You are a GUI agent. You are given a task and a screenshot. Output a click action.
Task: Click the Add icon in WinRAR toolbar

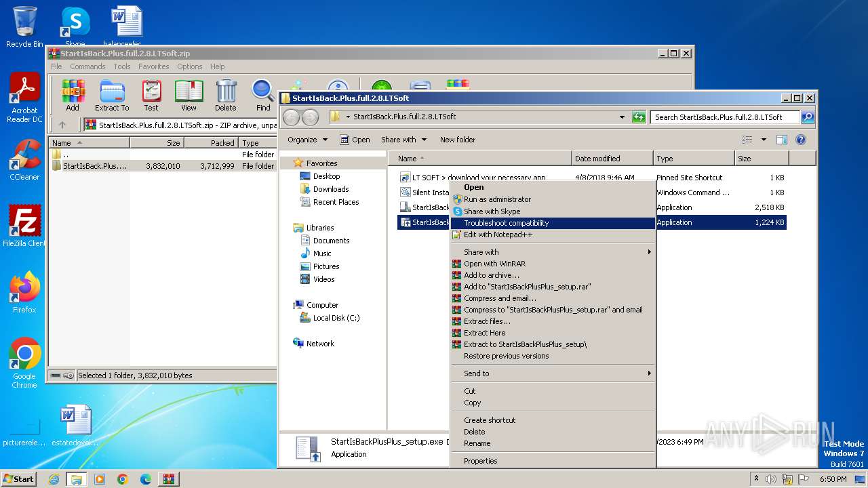pos(73,95)
